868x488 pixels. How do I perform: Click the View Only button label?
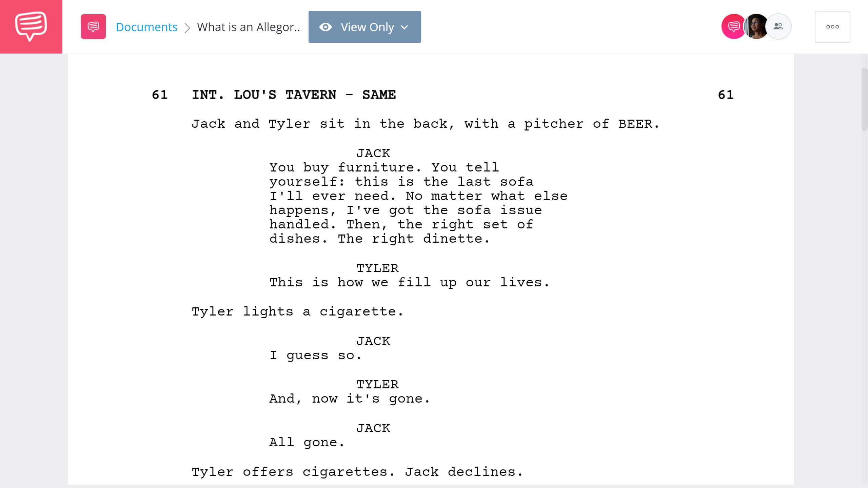click(366, 27)
